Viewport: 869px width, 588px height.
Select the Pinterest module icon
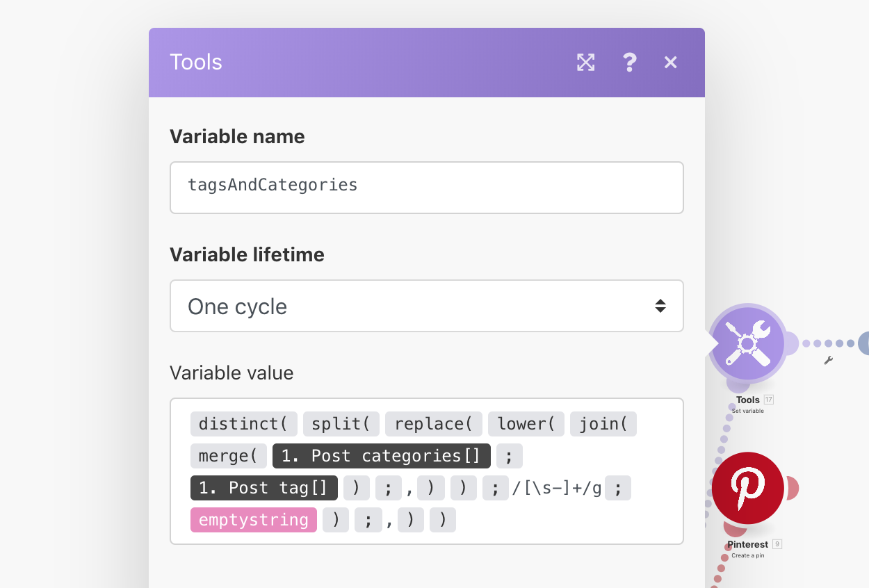(x=748, y=488)
